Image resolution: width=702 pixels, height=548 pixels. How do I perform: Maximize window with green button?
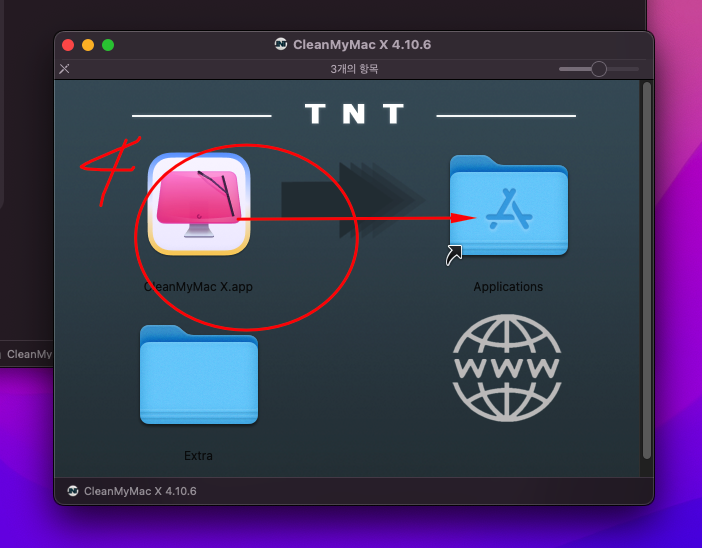108,45
